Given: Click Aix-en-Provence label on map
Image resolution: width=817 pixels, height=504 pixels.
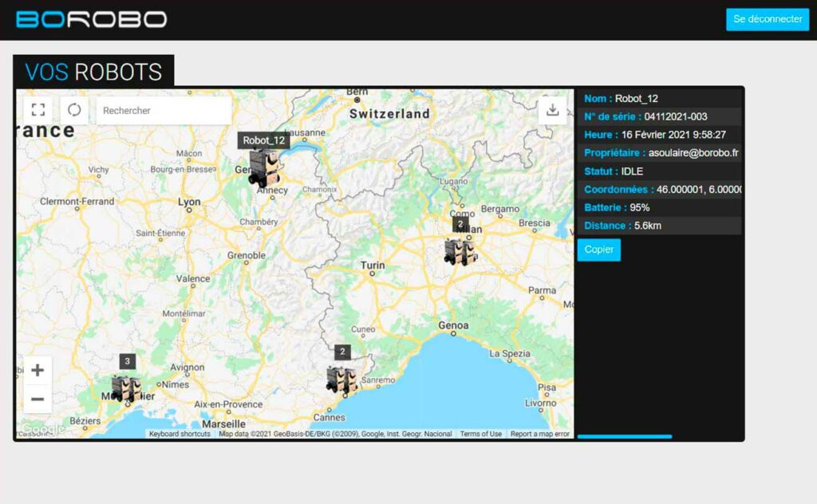Looking at the screenshot, I should [228, 404].
